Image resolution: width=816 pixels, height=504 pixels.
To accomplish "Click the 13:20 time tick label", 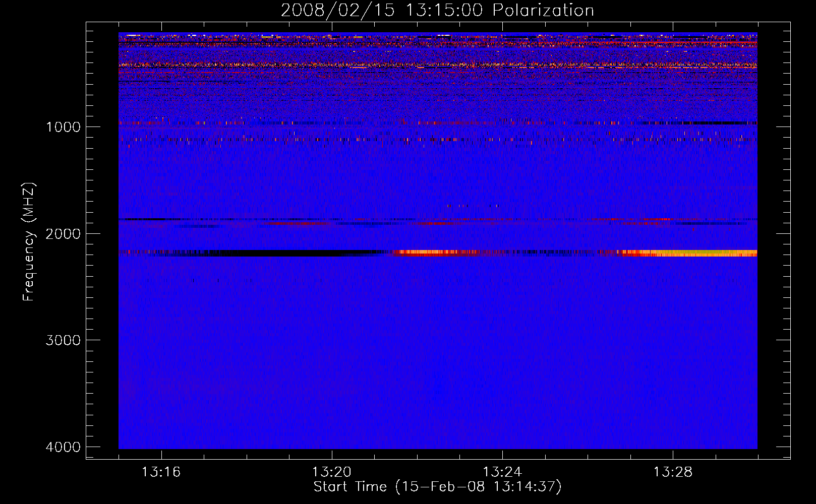I will pyautogui.click(x=331, y=472).
